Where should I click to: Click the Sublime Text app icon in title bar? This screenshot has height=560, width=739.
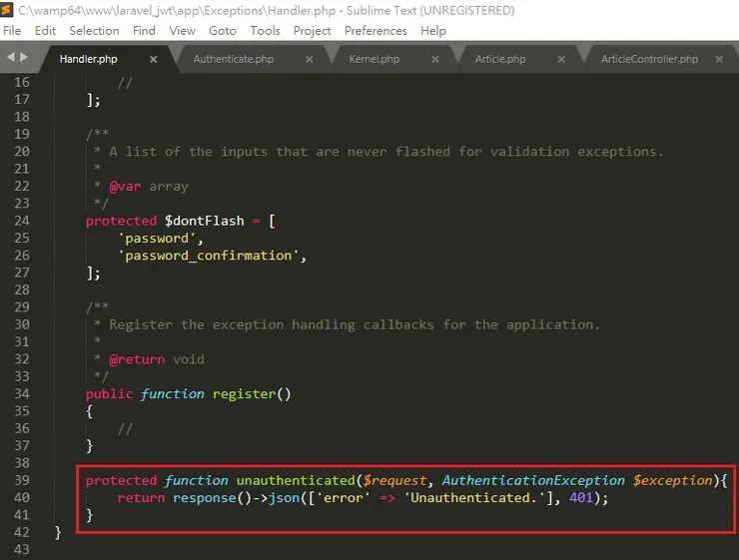(8, 10)
